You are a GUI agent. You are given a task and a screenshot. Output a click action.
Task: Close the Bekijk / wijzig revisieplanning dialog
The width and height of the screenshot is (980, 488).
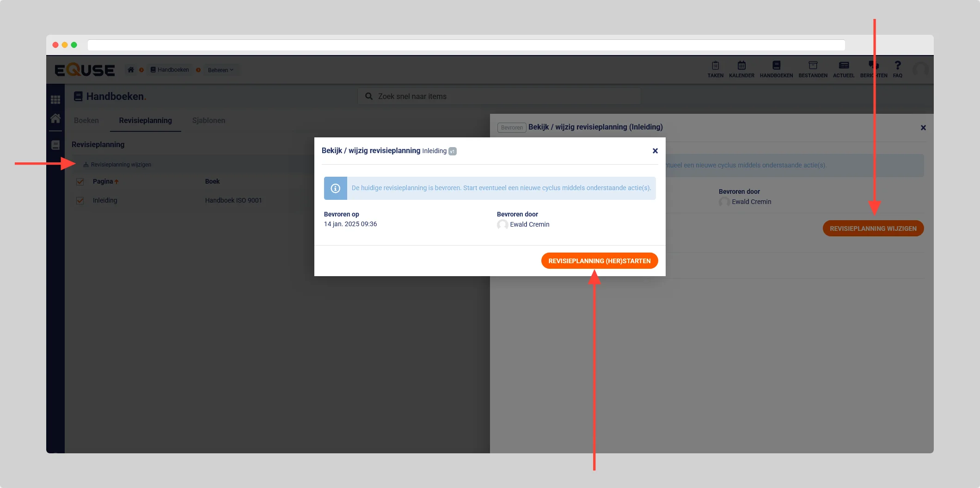(x=655, y=151)
